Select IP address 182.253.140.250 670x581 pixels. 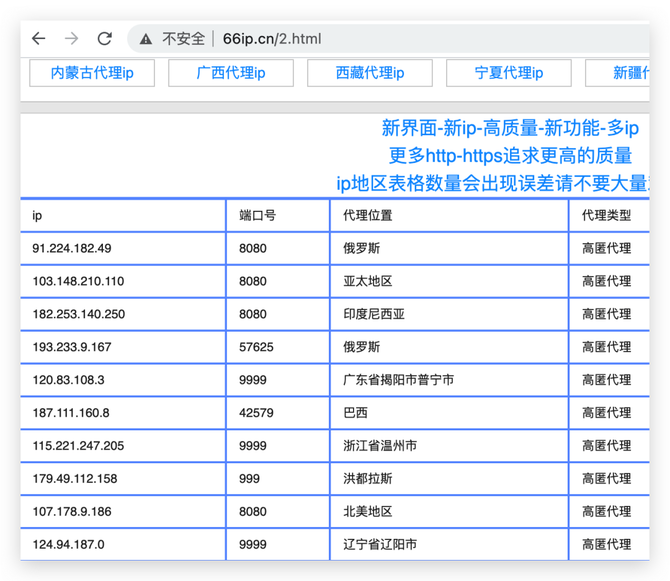(x=79, y=314)
